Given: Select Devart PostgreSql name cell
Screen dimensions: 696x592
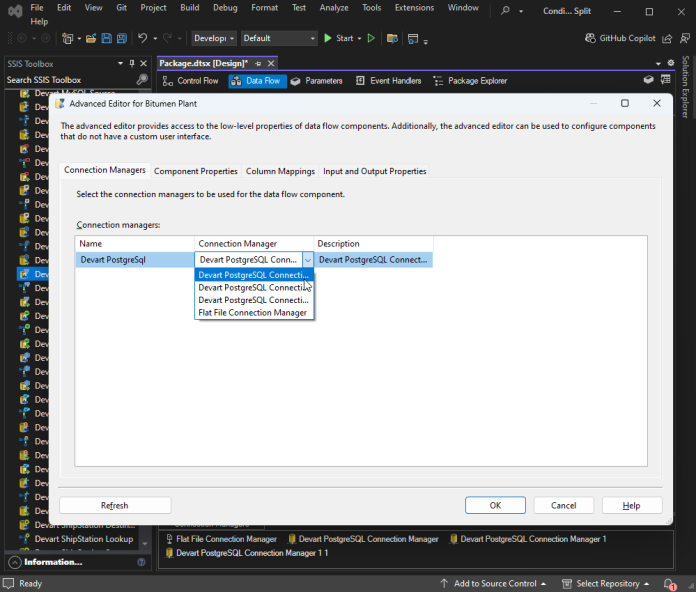Looking at the screenshot, I should 135,260.
